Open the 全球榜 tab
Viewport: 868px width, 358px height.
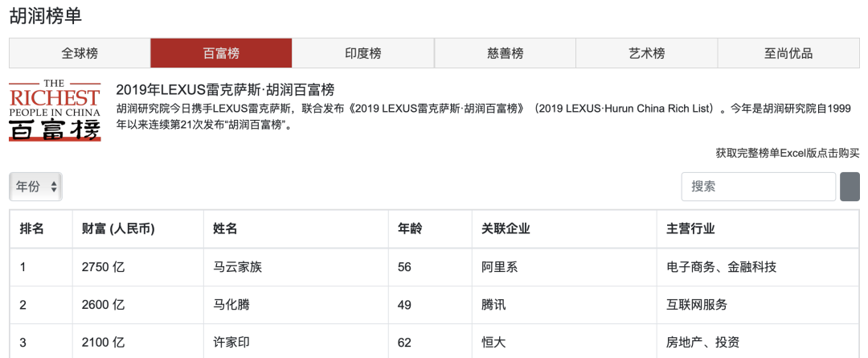point(80,53)
